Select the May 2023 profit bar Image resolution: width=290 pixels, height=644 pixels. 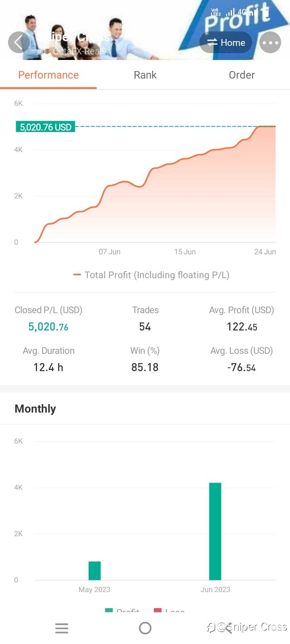click(95, 570)
